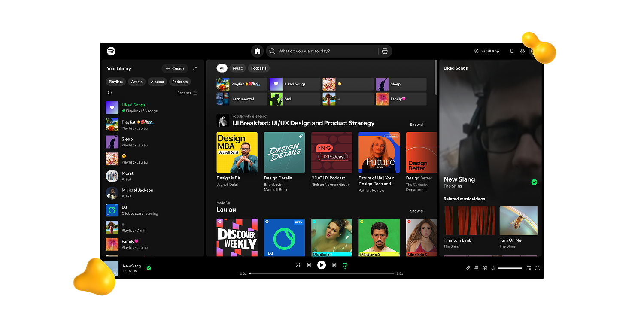Open the Design Details podcast card
This screenshot has height=322, width=644.
coord(284,162)
